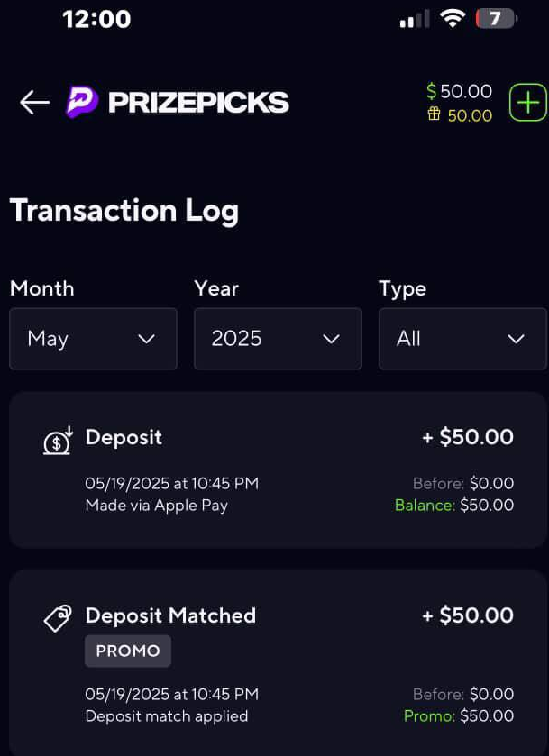The height and width of the screenshot is (756, 549).
Task: Tap the Made via Apple Pay text
Action: point(156,506)
